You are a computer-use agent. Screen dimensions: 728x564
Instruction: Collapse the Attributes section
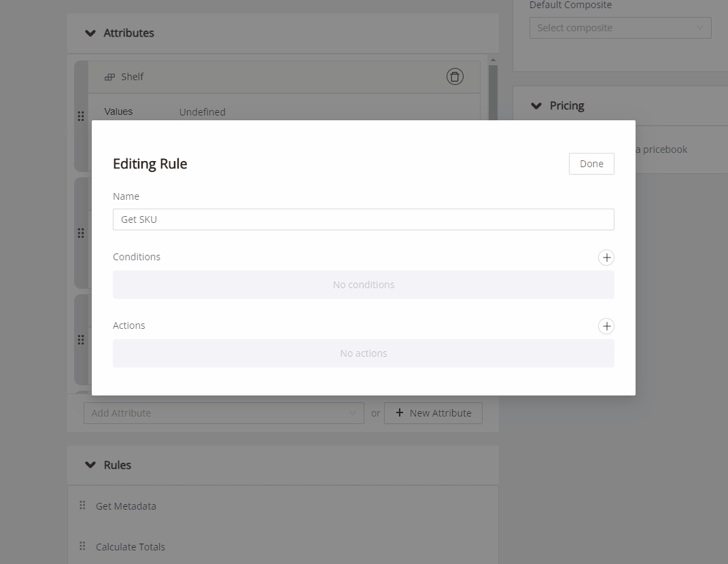click(90, 33)
